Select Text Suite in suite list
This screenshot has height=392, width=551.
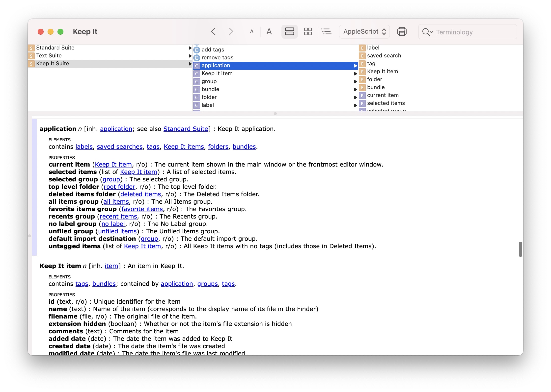click(49, 56)
